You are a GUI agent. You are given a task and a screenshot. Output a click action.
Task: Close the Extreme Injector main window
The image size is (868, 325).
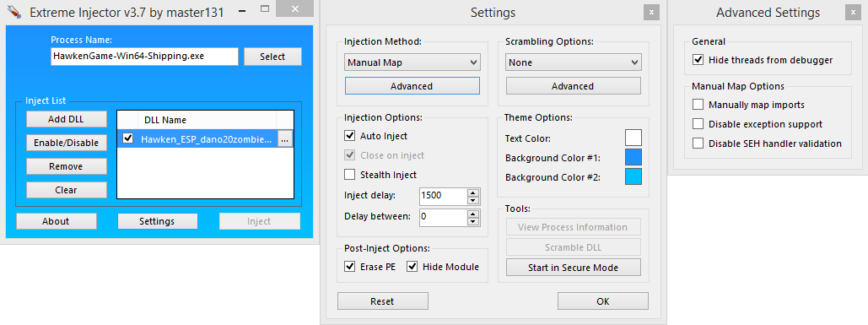pyautogui.click(x=295, y=8)
